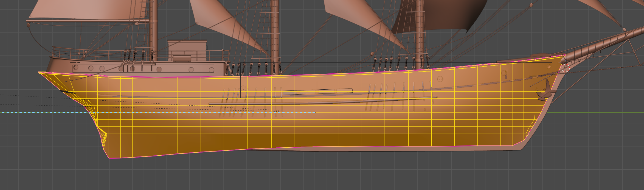644x190 pixels.
Task: Select the lowest stern vertex of the hull mesh
Action: click(x=109, y=158)
